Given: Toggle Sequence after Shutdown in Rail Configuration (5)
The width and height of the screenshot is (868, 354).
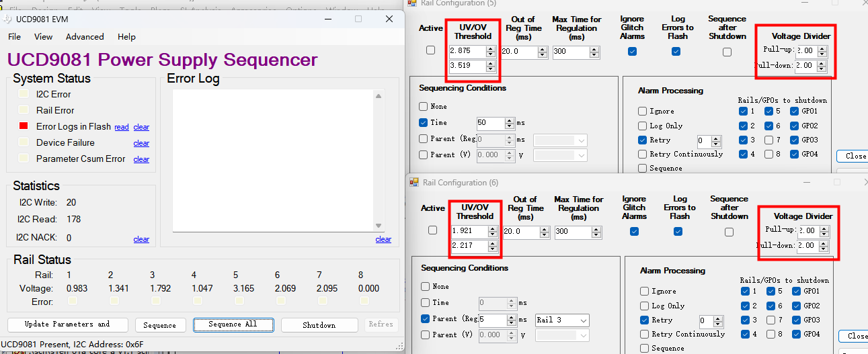Looking at the screenshot, I should pyautogui.click(x=727, y=52).
